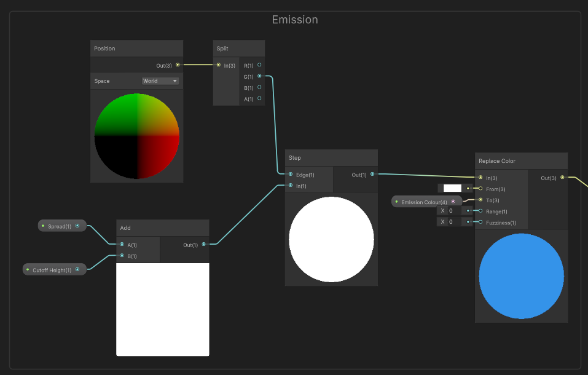Select the Edge(1) input port on the Step node
This screenshot has width=588, height=375.
289,175
